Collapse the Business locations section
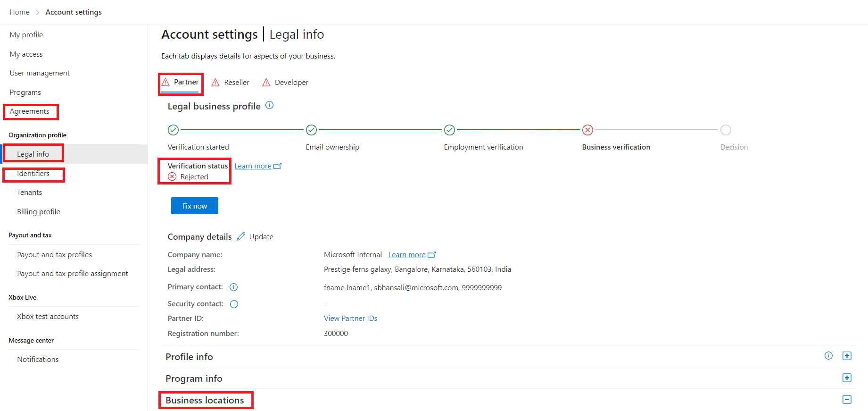868x411 pixels. 847,400
